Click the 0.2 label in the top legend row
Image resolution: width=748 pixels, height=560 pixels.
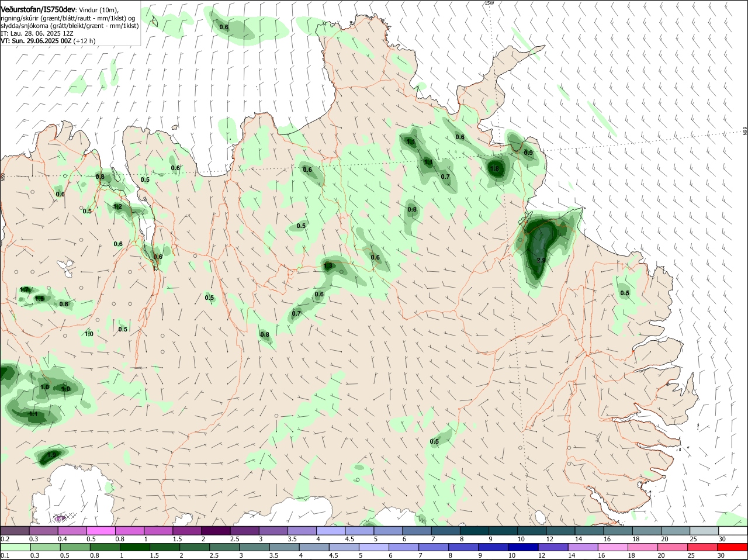[x=5, y=539]
